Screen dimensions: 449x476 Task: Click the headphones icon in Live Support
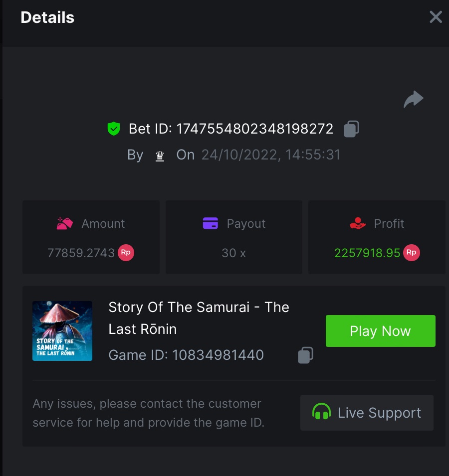tap(321, 413)
